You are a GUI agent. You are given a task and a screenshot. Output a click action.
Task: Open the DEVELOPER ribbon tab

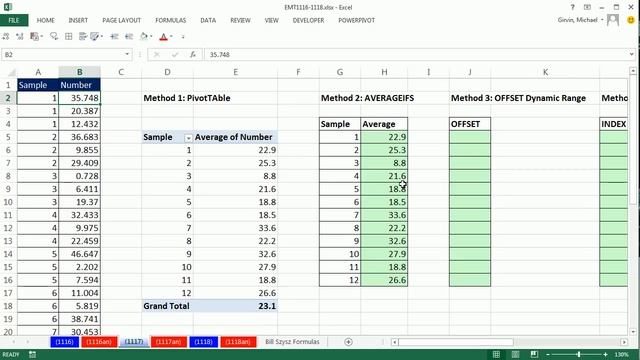pyautogui.click(x=308, y=20)
